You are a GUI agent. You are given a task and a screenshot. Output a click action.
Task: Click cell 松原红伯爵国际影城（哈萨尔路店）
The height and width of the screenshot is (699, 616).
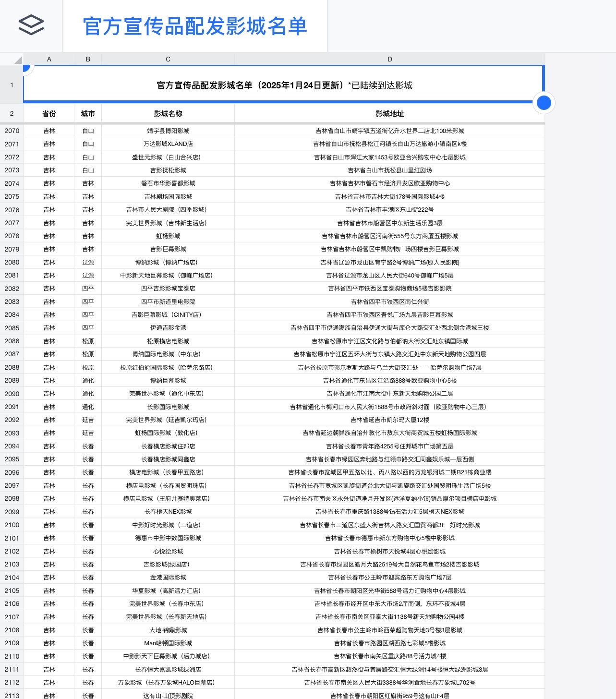click(x=168, y=367)
